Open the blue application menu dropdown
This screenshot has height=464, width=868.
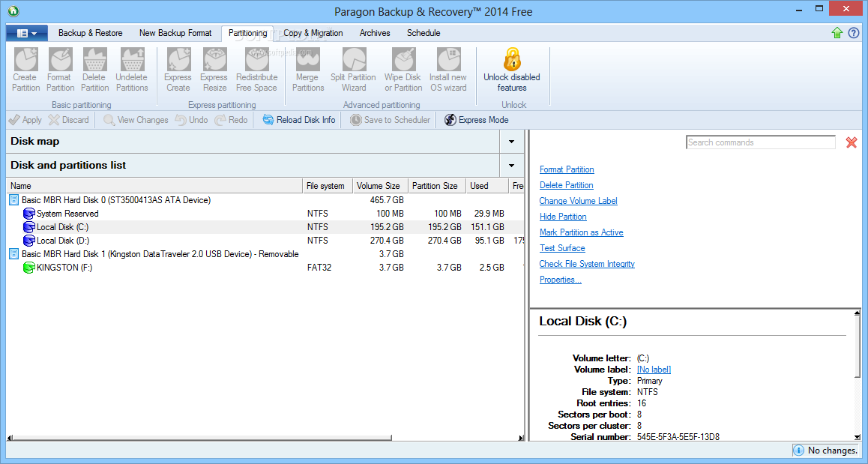(x=27, y=33)
